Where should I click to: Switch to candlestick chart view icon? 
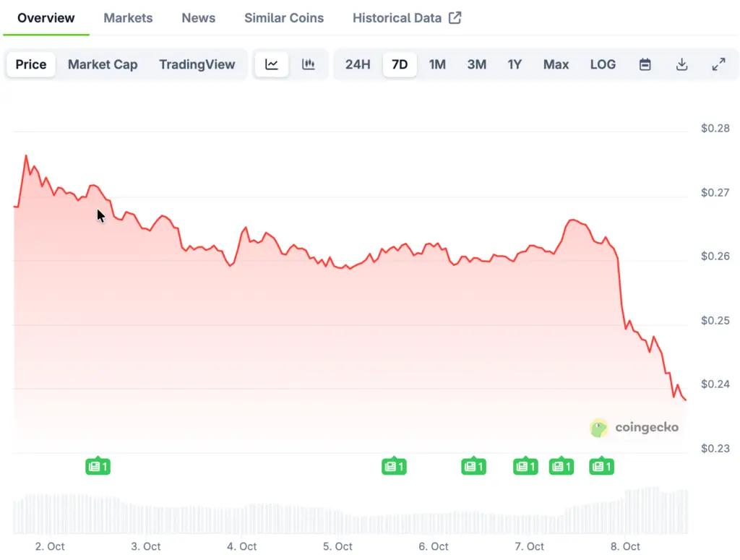pyautogui.click(x=309, y=64)
